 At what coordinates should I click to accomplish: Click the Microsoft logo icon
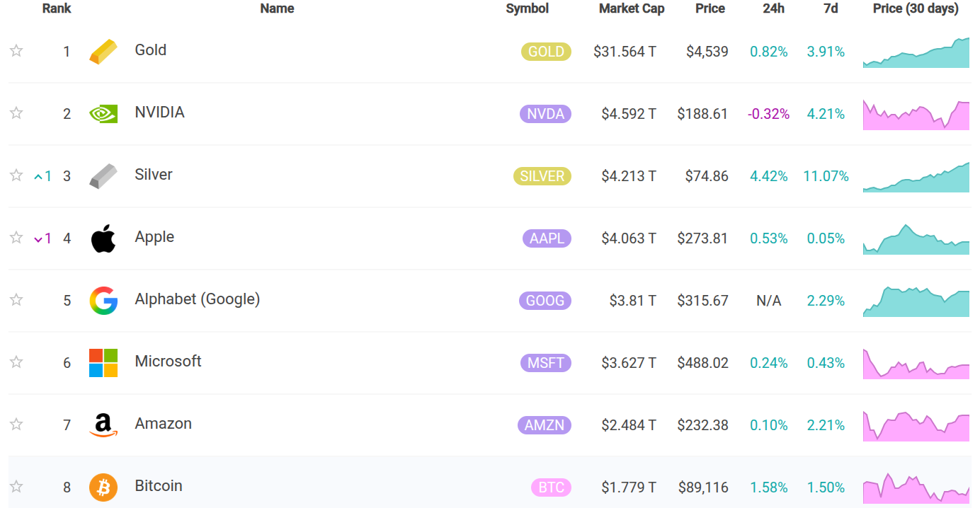point(103,362)
